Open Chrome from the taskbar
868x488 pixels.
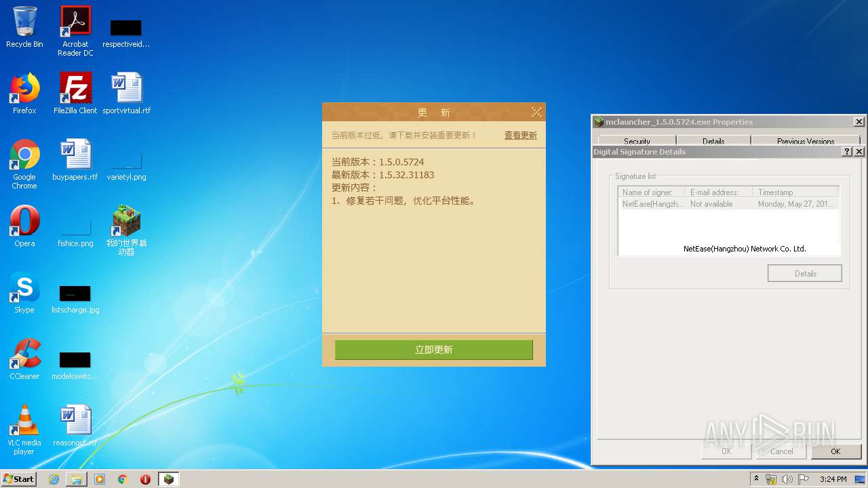123,479
